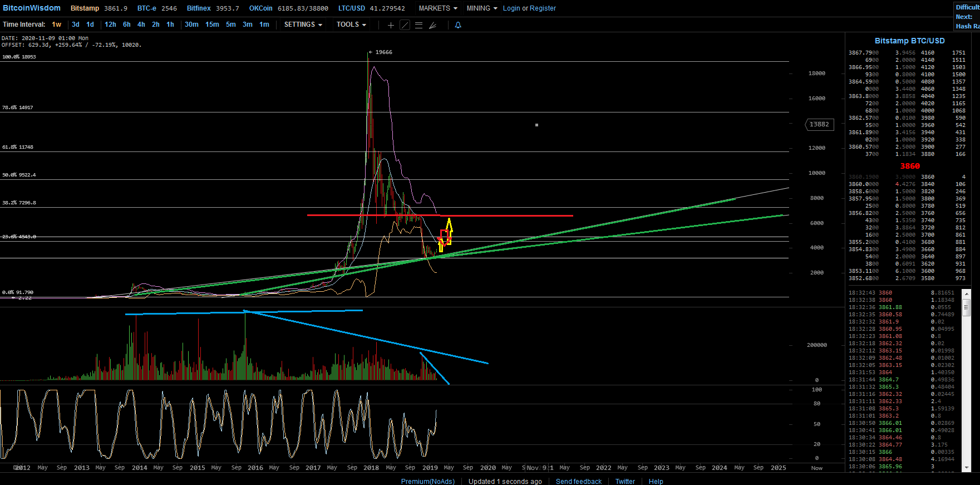980x485 pixels.
Task: Select the crosshair cursor tool
Action: (x=391, y=25)
